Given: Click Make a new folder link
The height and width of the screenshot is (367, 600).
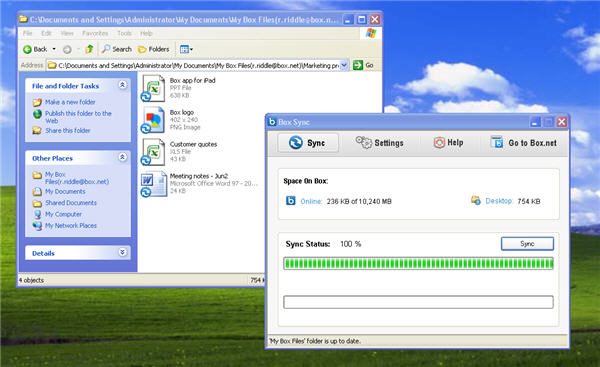Looking at the screenshot, I should point(70,102).
